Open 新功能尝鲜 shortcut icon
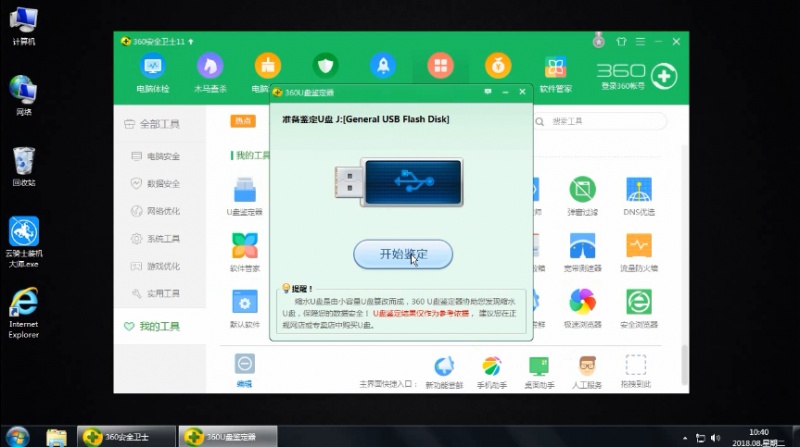 tap(444, 372)
